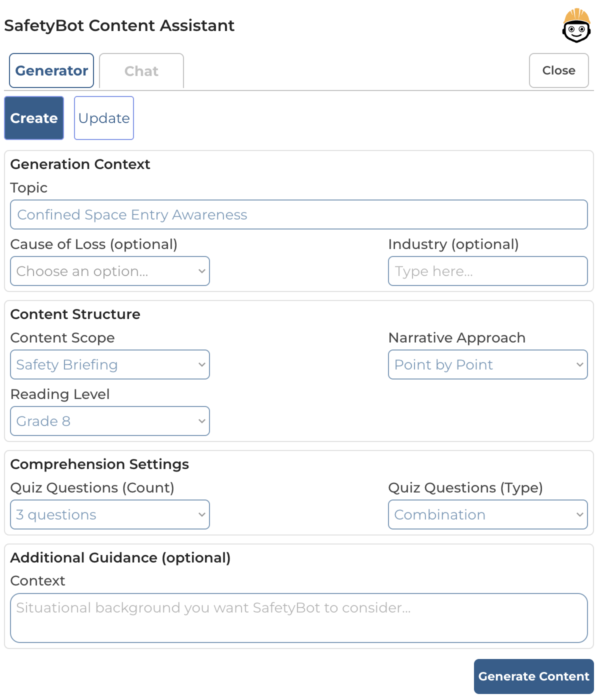Click the Topic input field

click(x=299, y=214)
